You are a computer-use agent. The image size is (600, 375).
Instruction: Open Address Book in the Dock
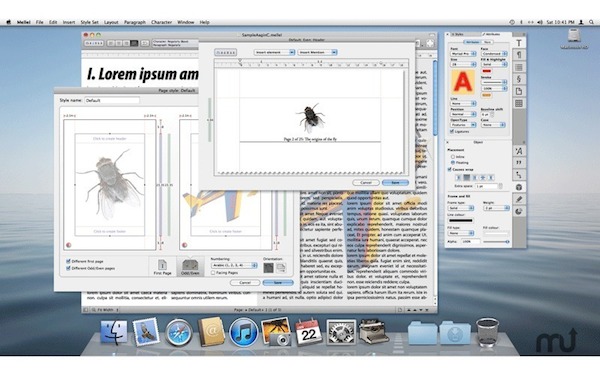pos(211,332)
